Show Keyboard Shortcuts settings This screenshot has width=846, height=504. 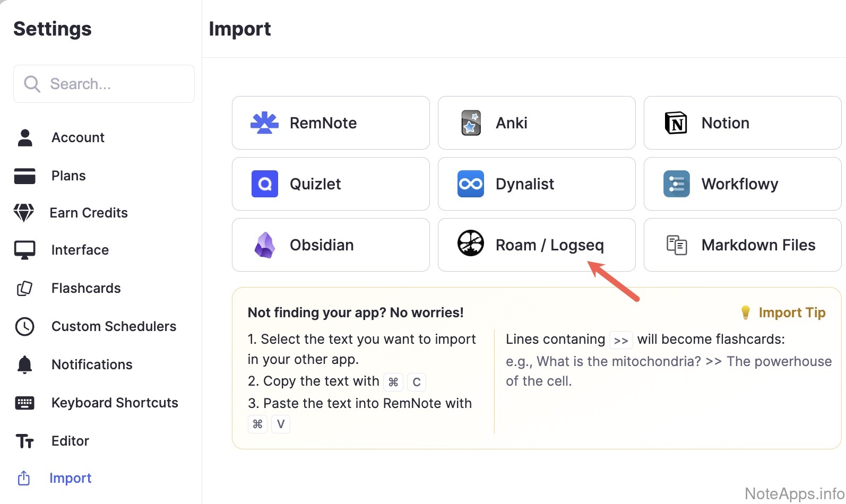click(115, 403)
